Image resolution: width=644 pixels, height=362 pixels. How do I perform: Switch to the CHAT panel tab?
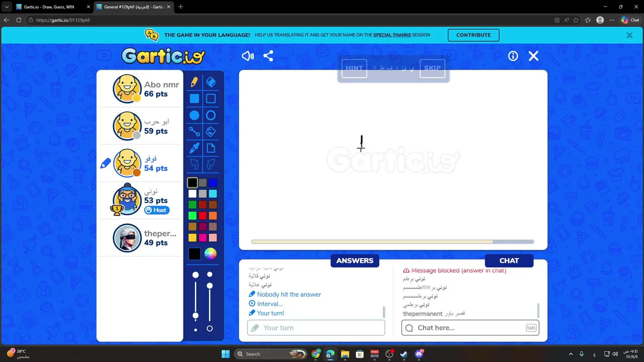(509, 260)
